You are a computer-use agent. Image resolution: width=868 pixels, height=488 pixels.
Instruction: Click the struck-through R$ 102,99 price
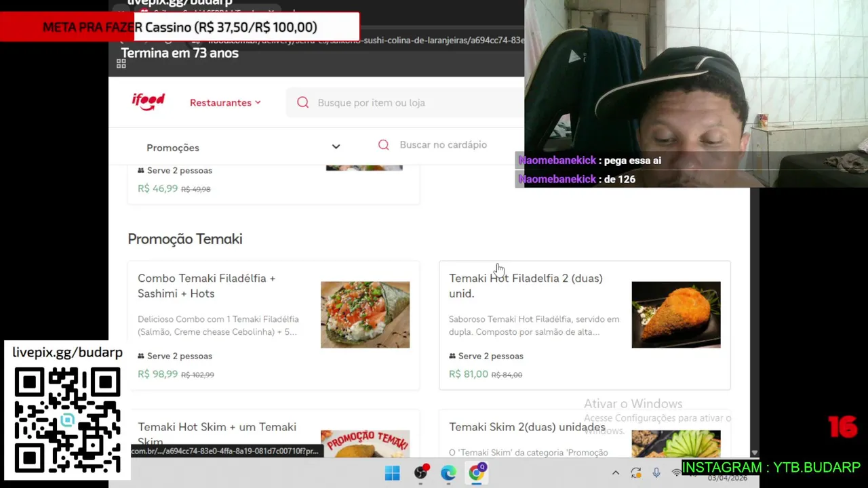(197, 375)
